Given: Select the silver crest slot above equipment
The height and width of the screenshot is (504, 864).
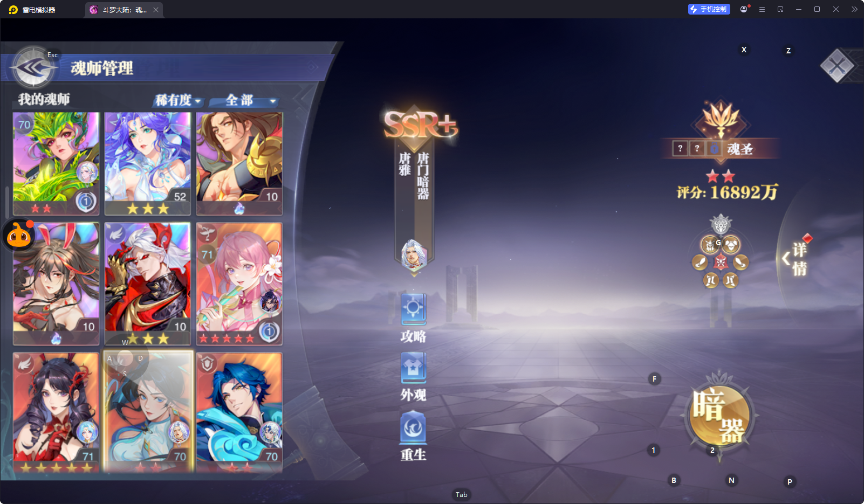Looking at the screenshot, I should [x=721, y=224].
